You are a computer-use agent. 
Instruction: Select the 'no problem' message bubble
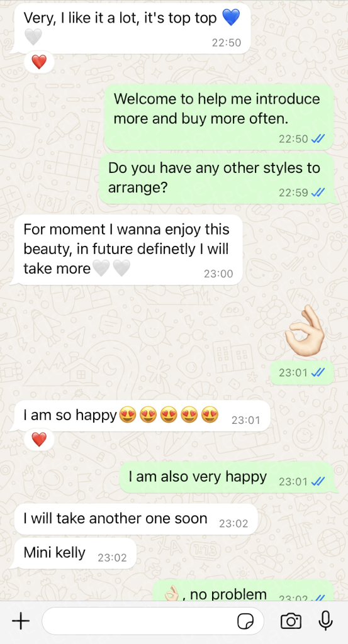pos(244,591)
